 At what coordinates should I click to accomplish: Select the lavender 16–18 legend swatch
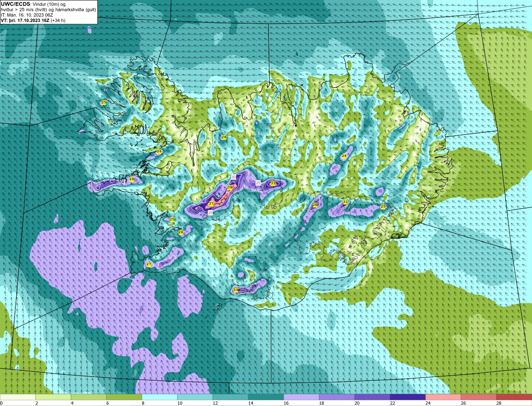coord(302,397)
